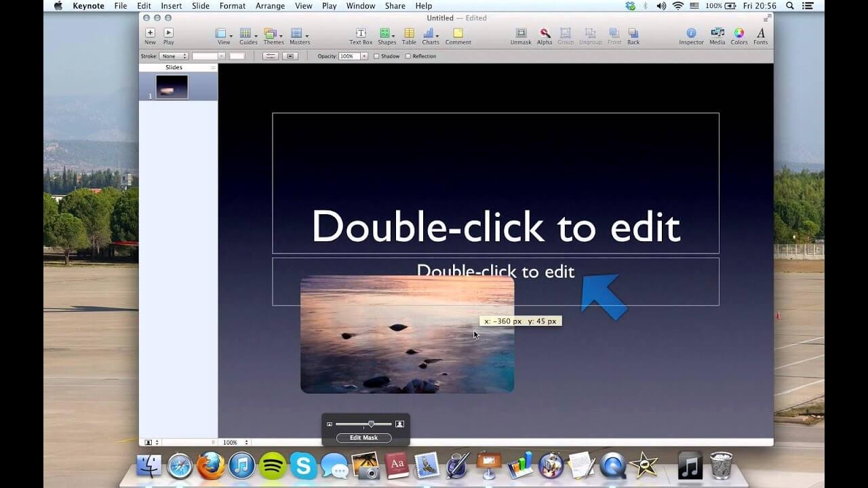Select slide 1 thumbnail in navigator

(x=172, y=87)
